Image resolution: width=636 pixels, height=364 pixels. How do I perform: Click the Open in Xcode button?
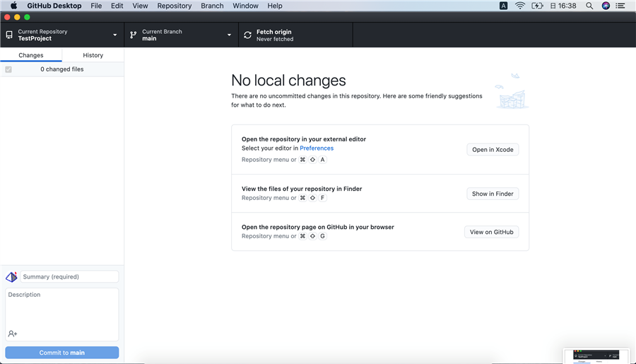tap(493, 149)
